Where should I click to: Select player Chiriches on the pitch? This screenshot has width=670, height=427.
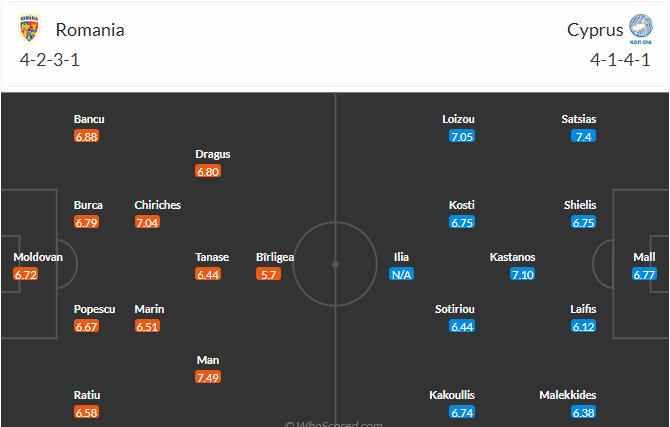158,205
